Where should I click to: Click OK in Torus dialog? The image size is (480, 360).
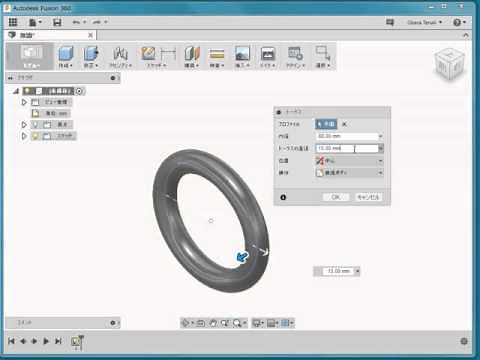click(x=336, y=197)
